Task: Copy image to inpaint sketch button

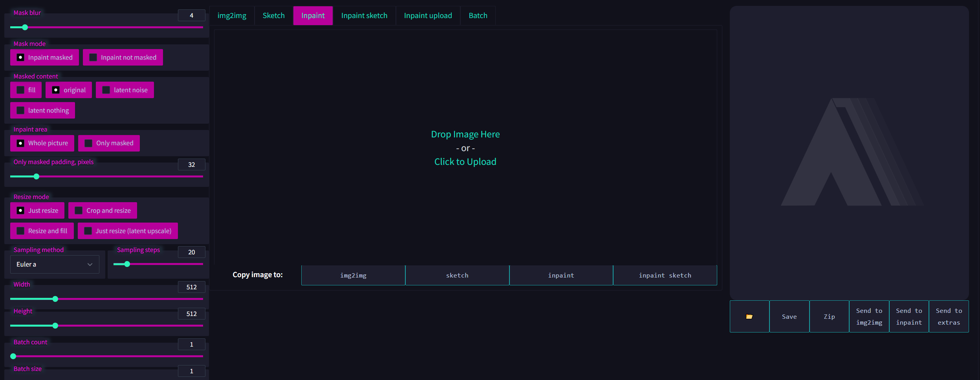Action: [x=665, y=275]
